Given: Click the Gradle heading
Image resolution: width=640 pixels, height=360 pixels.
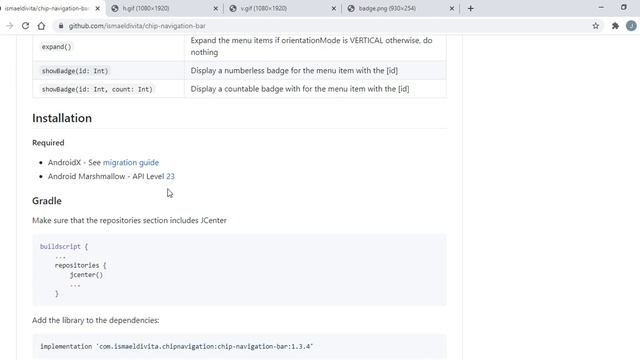Looking at the screenshot, I should coord(47,201).
